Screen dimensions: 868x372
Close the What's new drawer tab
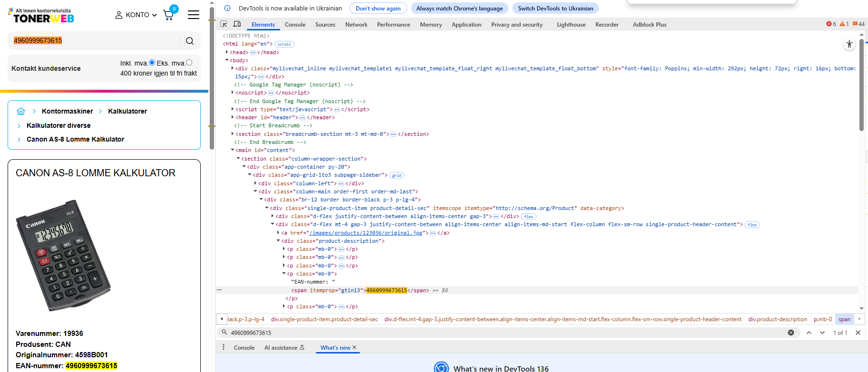[354, 347]
